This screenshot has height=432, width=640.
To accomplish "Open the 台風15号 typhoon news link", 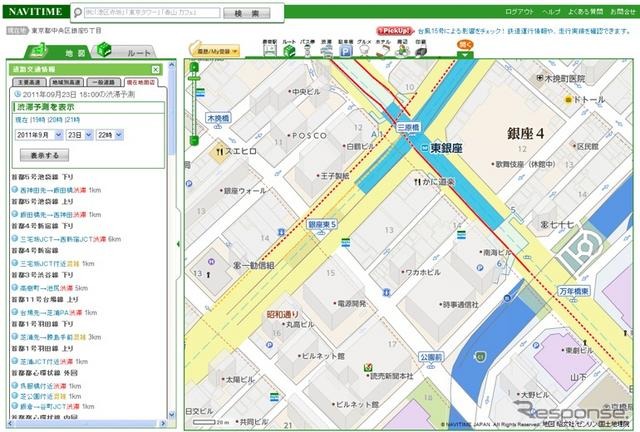I will (525, 31).
